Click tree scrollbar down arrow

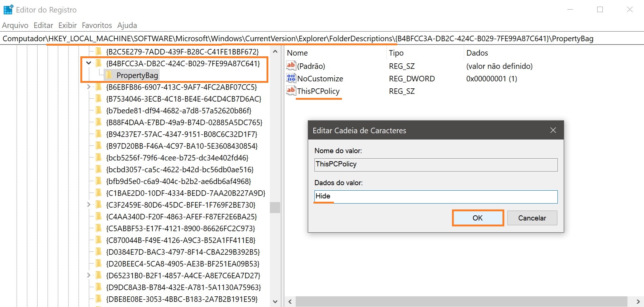click(275, 301)
